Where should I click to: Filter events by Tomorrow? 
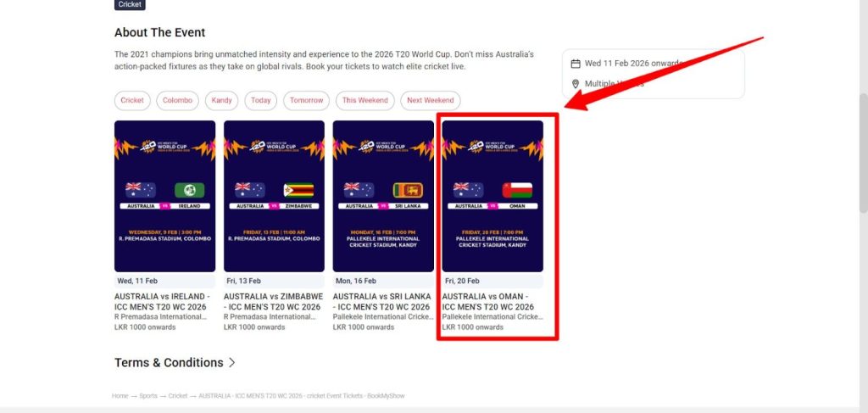306,101
